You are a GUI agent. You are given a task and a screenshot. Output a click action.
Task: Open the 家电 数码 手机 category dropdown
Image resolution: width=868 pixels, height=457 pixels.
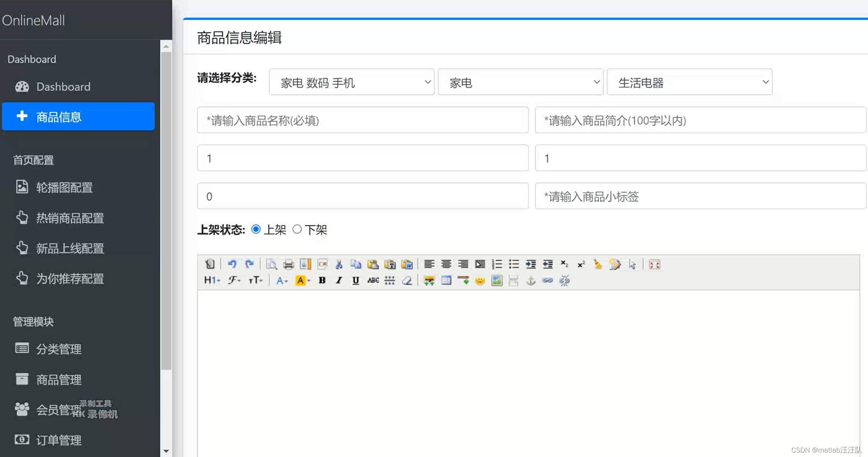pyautogui.click(x=351, y=82)
